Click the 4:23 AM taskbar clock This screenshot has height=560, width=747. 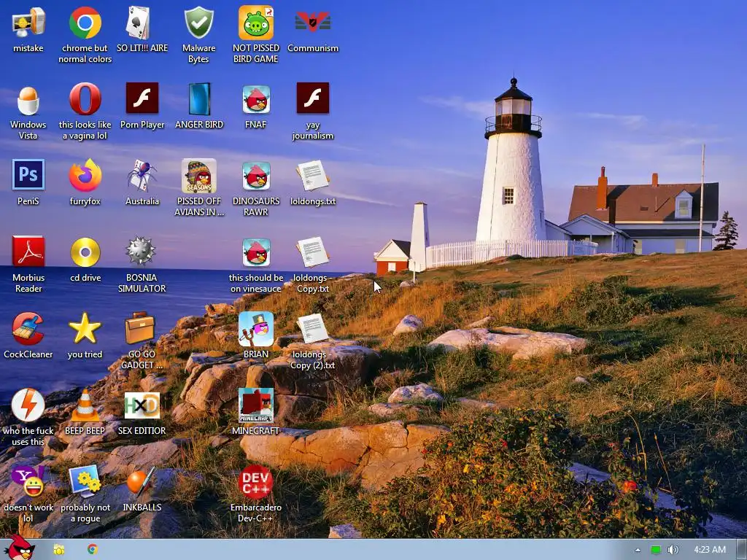pos(710,550)
